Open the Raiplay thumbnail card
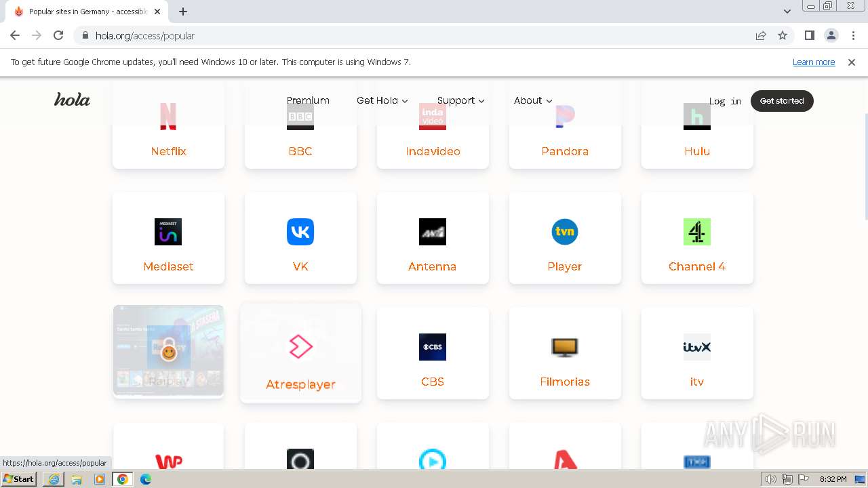Screen dimensions: 868x488 168,350
